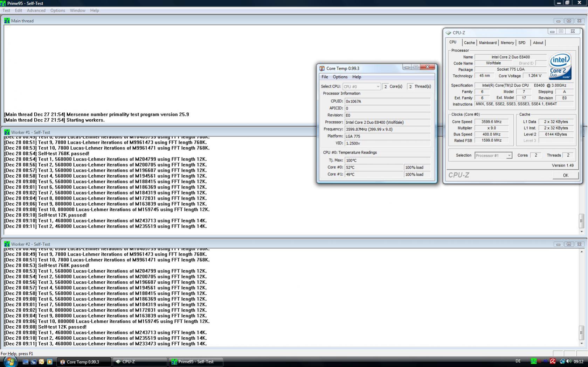Click Show Desktop quick launch icon
Screen dimensions: 588x367
pyautogui.click(x=26, y=362)
